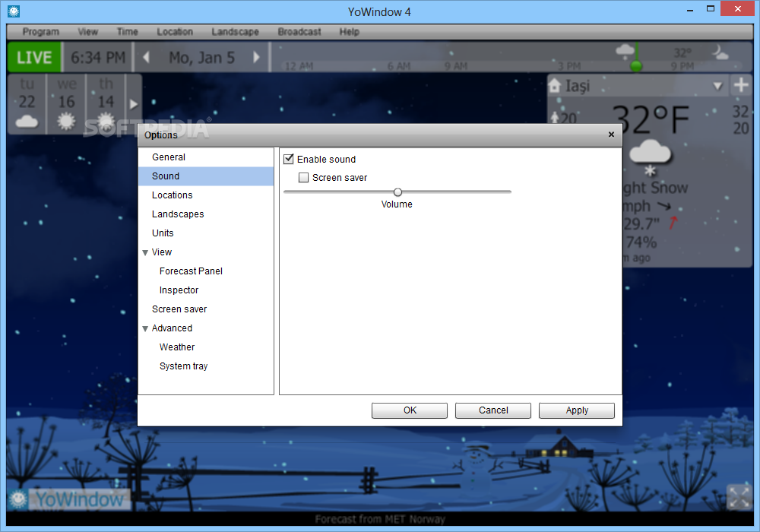Go to previous day arrow beside Mo, Jan 5
The image size is (760, 532).
point(146,57)
